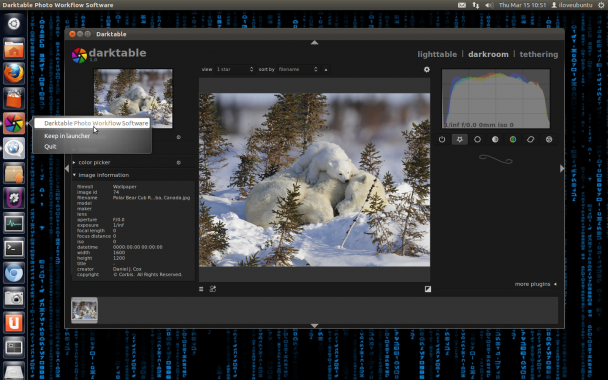Open the color group RGB circle icon
The width and height of the screenshot is (608, 380).
(x=513, y=140)
